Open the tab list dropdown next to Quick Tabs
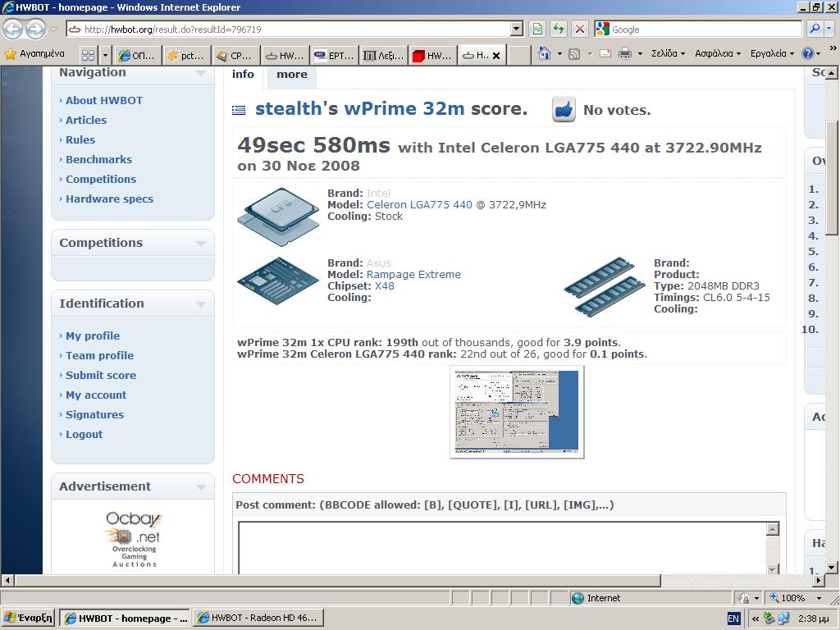 tap(105, 55)
